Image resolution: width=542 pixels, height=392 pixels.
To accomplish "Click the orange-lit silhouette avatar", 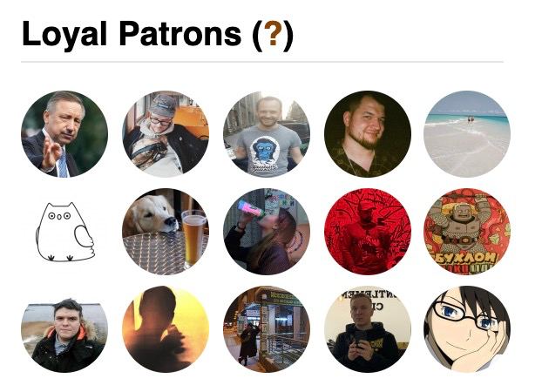I will click(166, 329).
